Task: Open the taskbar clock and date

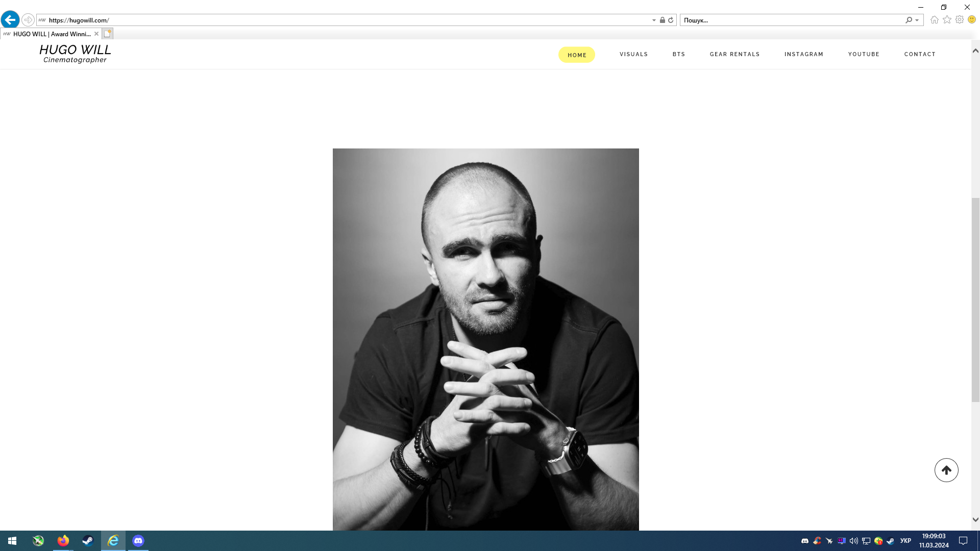Action: [934, 541]
